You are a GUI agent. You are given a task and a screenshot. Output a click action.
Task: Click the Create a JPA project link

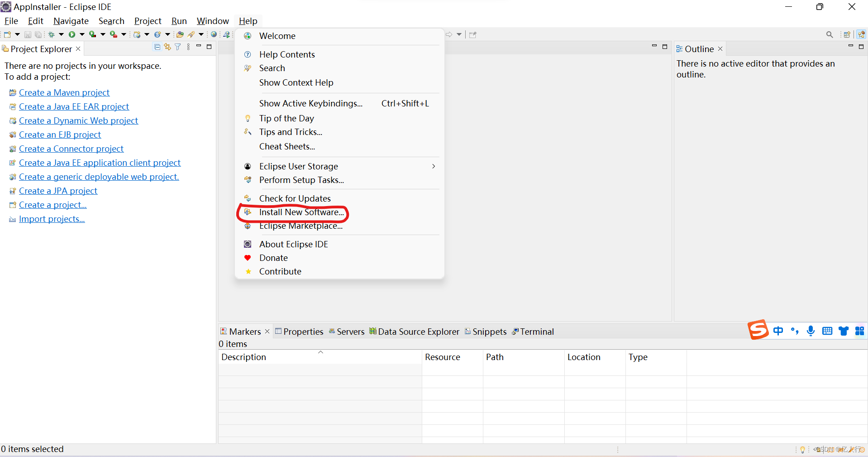click(58, 191)
